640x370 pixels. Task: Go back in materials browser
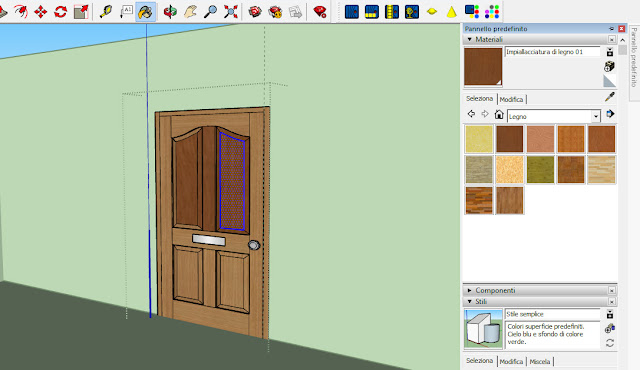tap(471, 114)
